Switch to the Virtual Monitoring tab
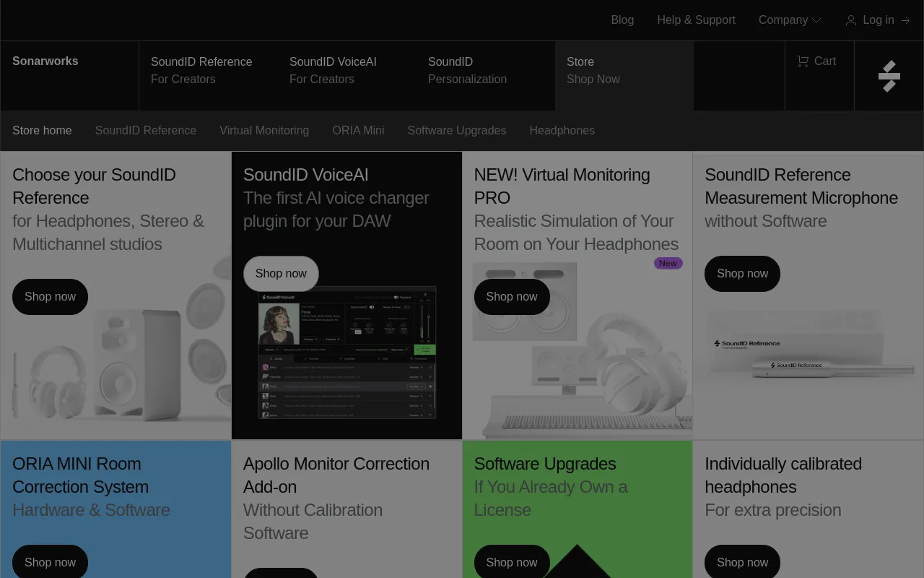Screen dimensions: 924x578 pyautogui.click(x=264, y=131)
